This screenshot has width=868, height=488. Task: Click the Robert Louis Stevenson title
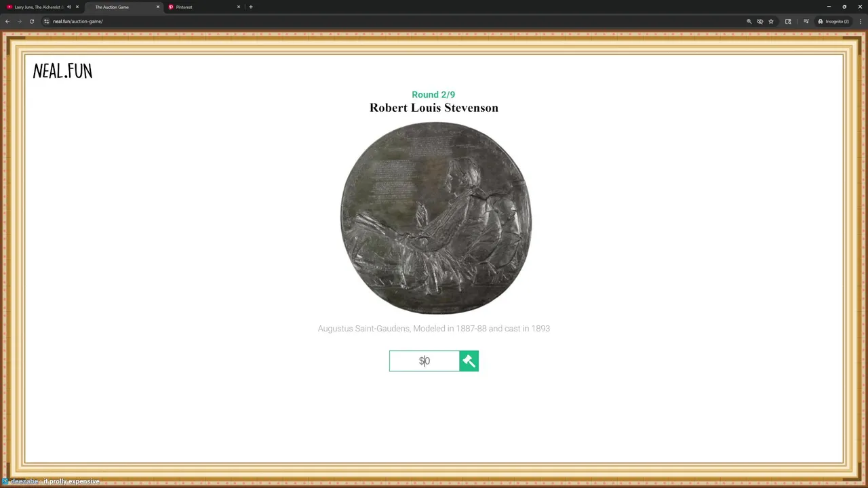(x=434, y=108)
